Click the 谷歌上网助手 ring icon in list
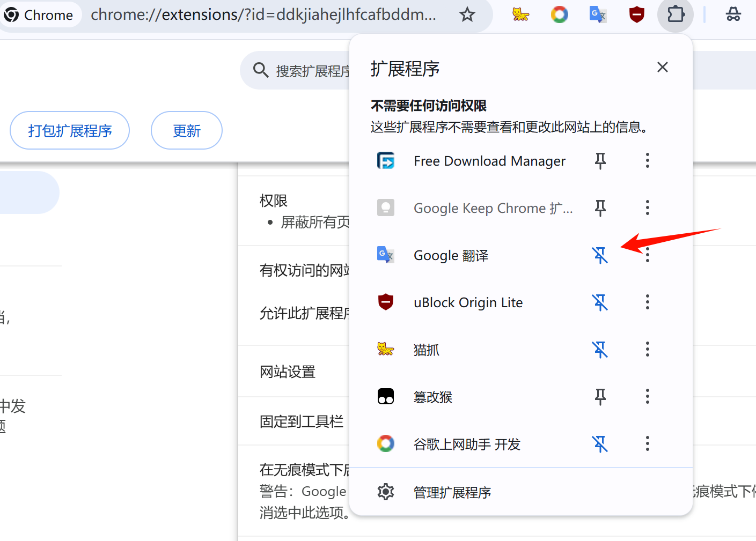 pos(386,443)
